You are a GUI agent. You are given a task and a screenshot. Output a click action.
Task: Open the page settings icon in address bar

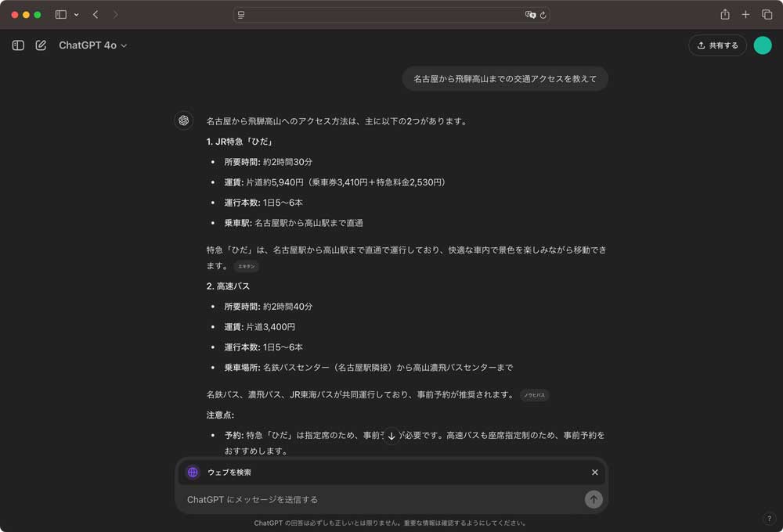[x=241, y=15]
